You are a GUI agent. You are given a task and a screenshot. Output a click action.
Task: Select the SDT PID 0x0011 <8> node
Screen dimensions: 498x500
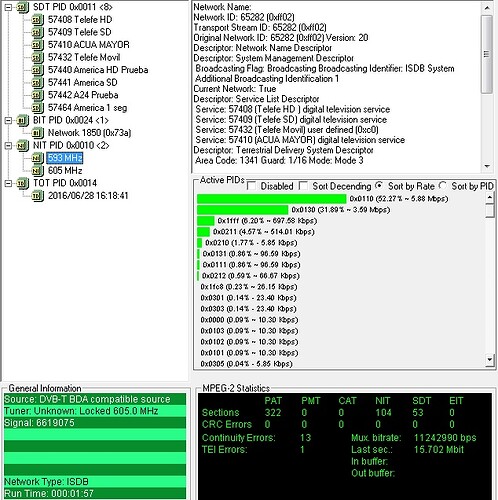73,7
